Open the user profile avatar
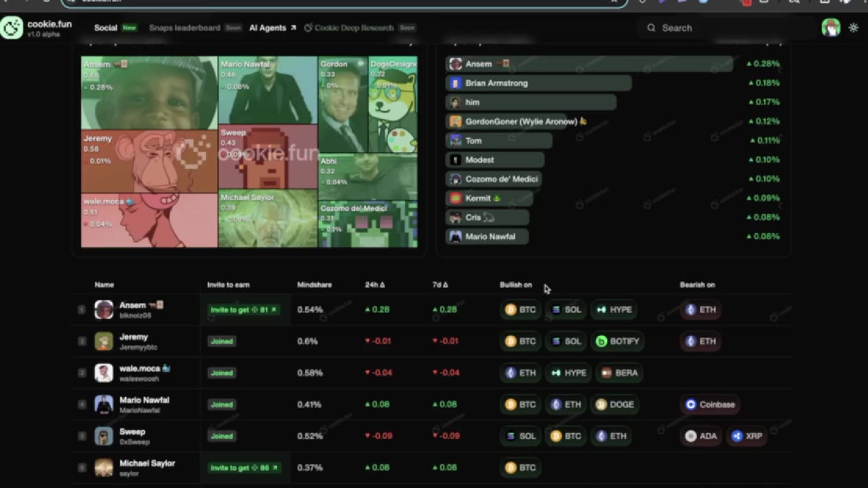 click(x=831, y=28)
